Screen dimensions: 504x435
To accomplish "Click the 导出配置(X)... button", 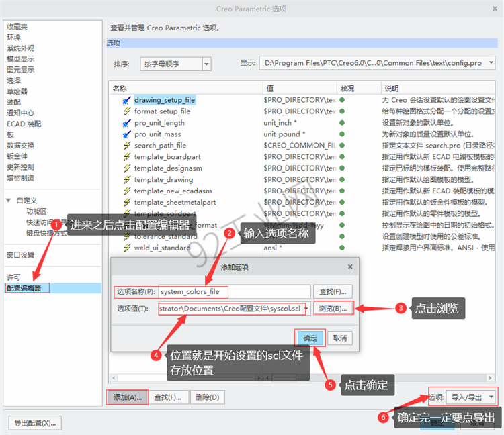I will (35, 423).
